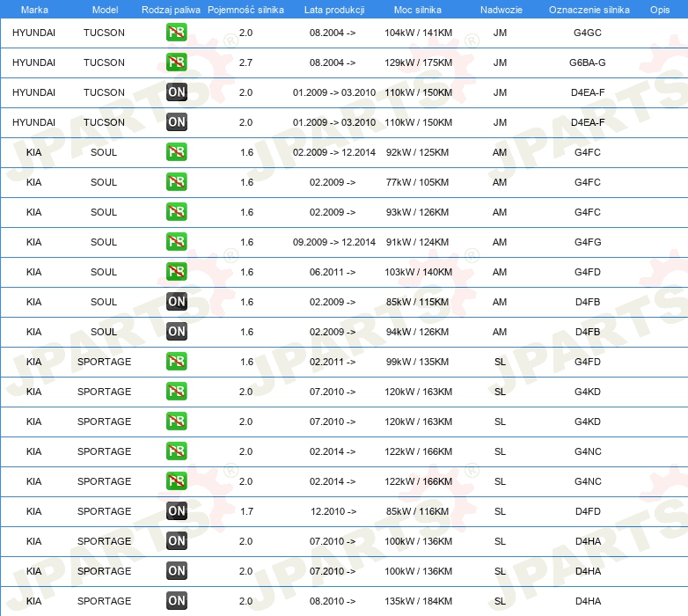Click diesel ON icon for Soul 94kW row
Viewport: 688px width, 616px height.
176,331
